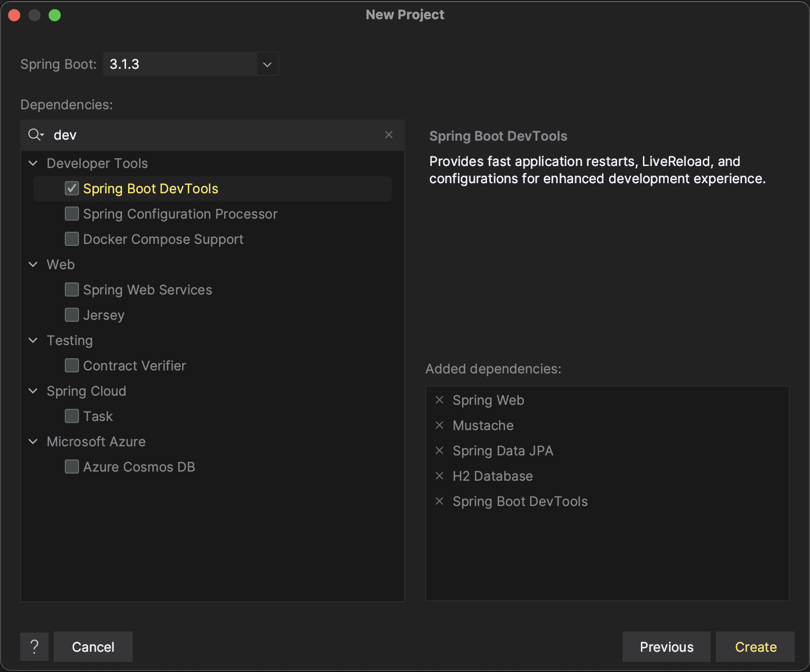Select H2 Database in added list
Screen dimensions: 810x672
[493, 476]
